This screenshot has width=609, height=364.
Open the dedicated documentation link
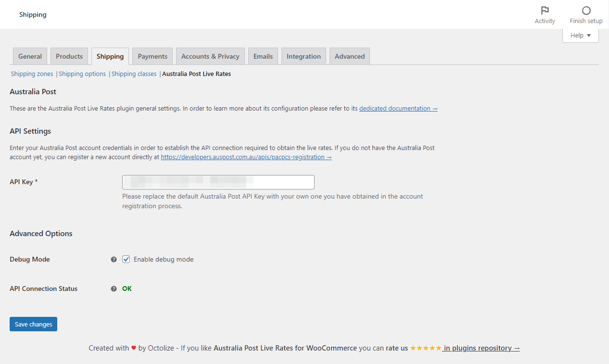click(398, 108)
